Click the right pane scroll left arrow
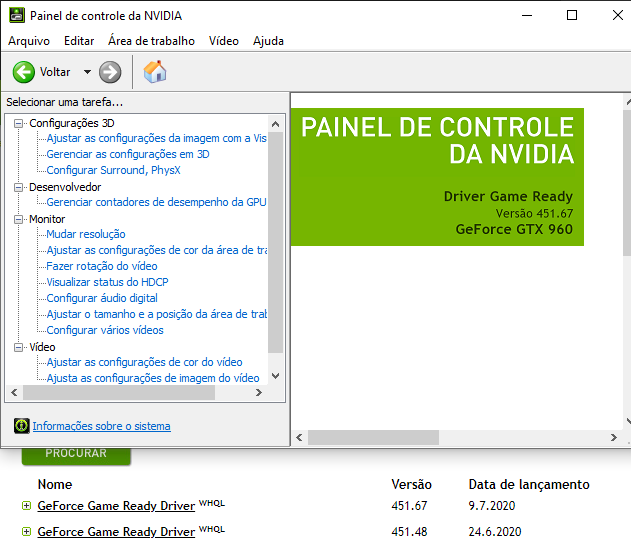631x544 pixels. point(299,437)
